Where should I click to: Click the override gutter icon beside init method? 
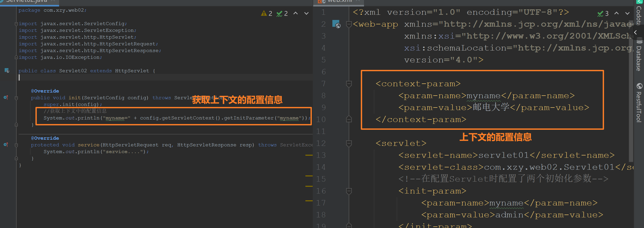(6, 97)
